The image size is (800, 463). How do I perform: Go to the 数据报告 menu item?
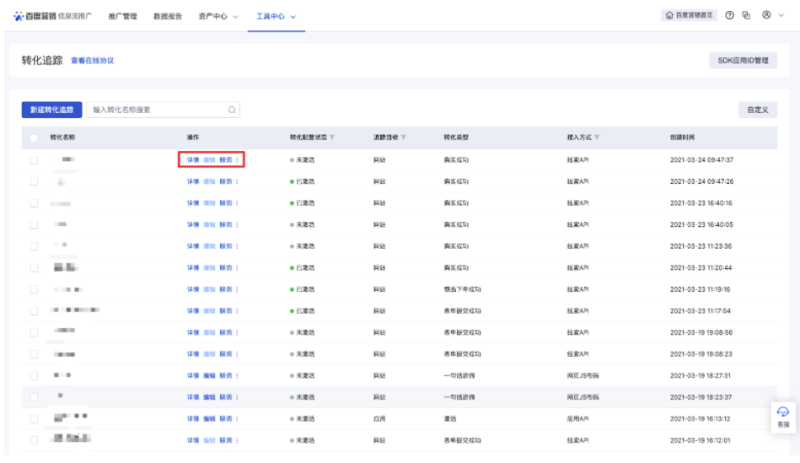168,16
